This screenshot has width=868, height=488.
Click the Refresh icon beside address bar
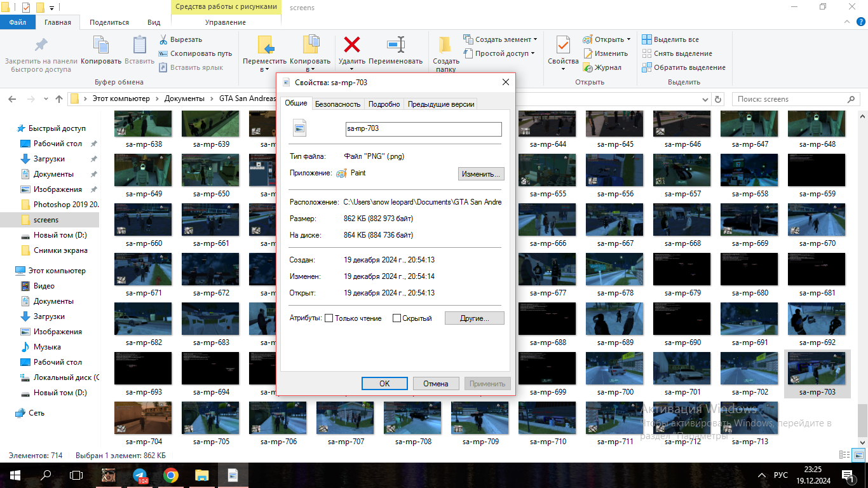coord(718,99)
